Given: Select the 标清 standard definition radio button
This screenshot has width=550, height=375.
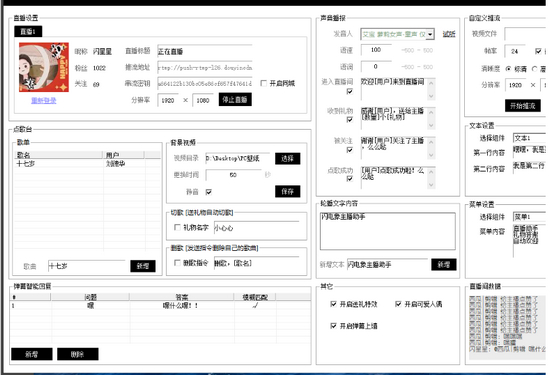Looking at the screenshot, I should coord(508,69).
